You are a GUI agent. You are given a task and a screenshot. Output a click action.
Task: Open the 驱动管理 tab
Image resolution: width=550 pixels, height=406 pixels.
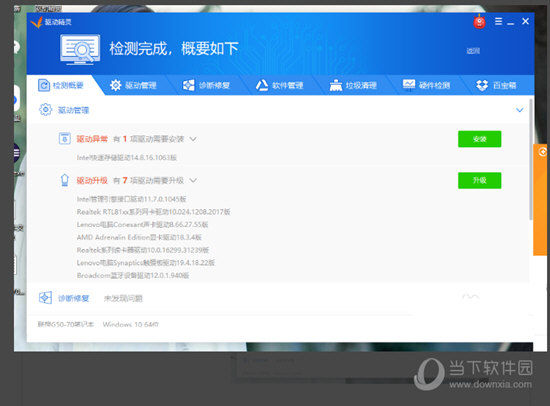click(x=133, y=85)
